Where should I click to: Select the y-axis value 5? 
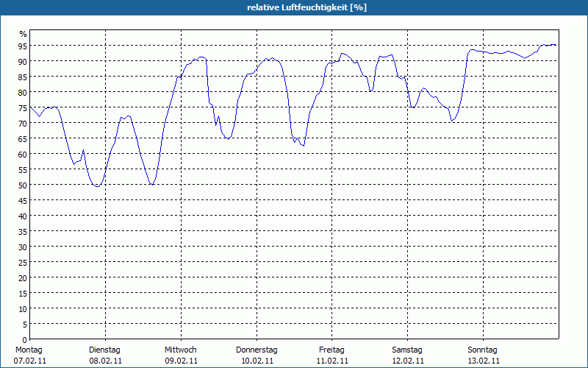[x=25, y=324]
